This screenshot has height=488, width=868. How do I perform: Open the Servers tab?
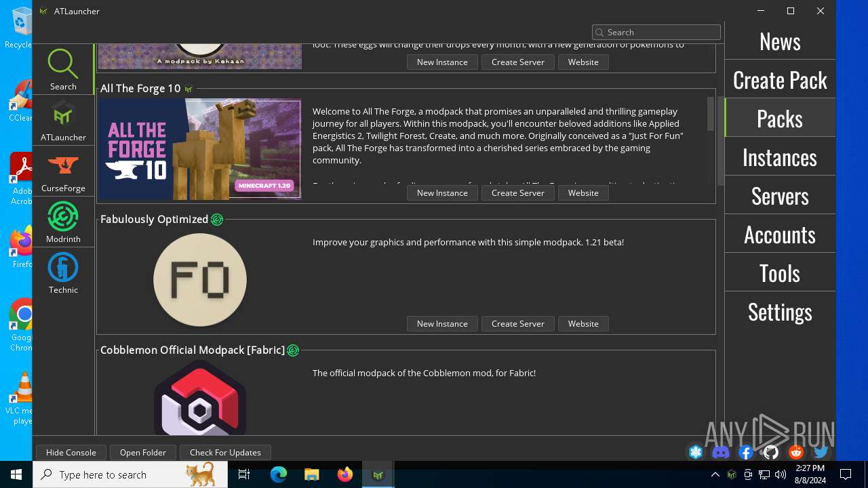(780, 195)
